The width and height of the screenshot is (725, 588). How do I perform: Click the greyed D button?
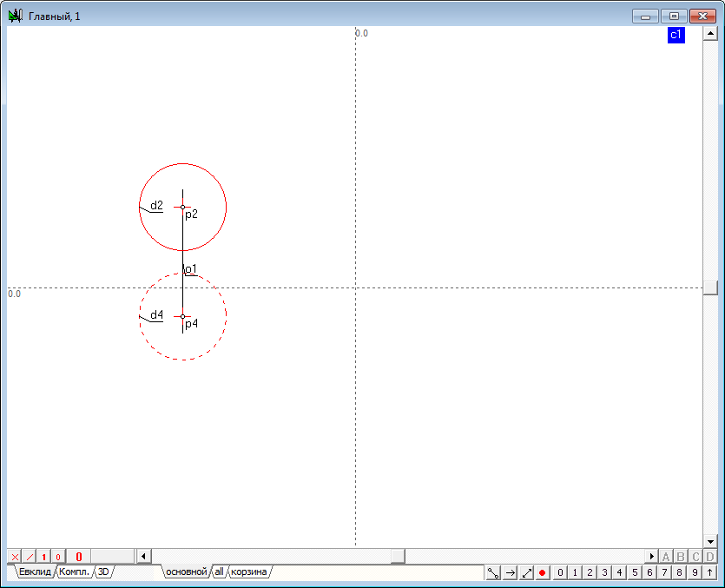point(710,556)
